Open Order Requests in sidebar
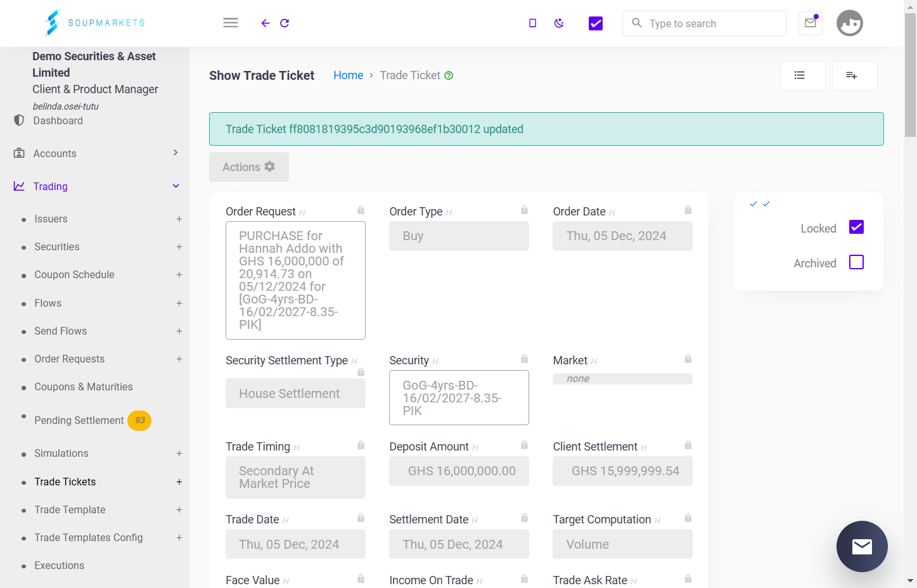917x588 pixels. pos(70,359)
